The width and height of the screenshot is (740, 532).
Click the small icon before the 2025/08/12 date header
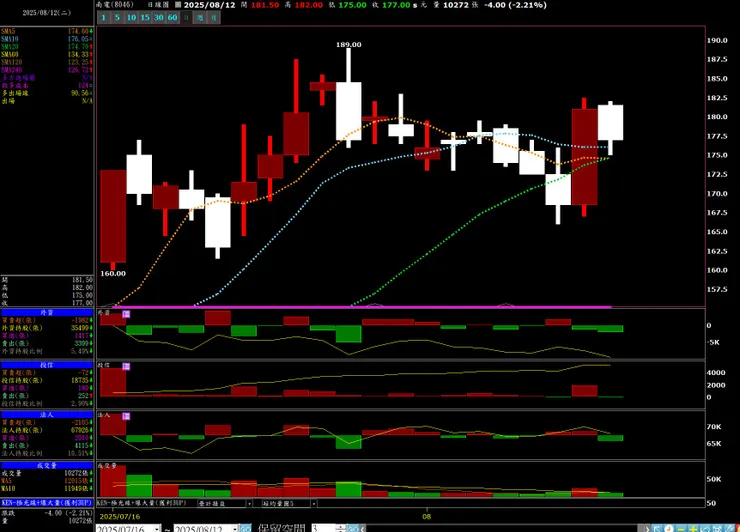pos(178,5)
